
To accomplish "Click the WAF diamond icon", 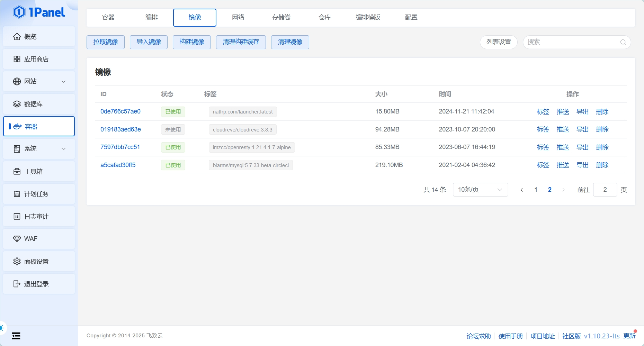I will coord(17,239).
